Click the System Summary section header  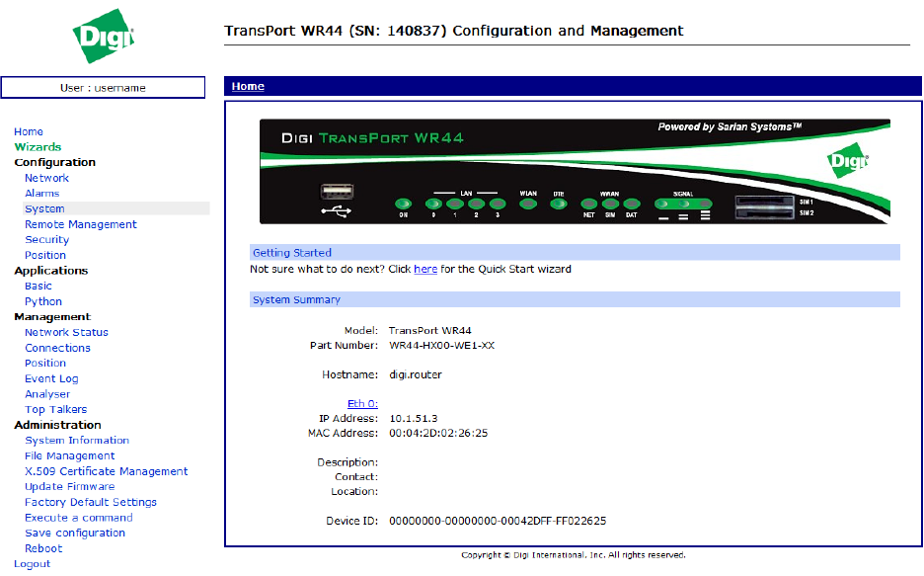575,299
